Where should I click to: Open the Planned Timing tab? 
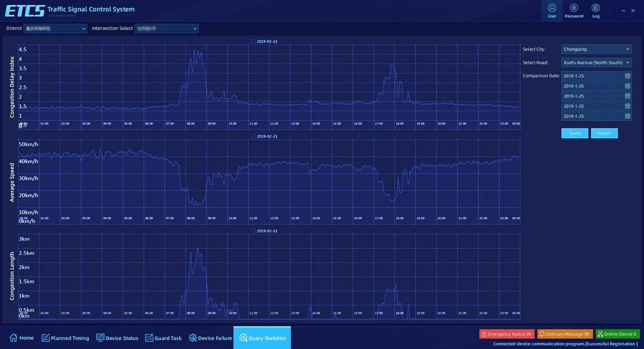[x=65, y=338]
